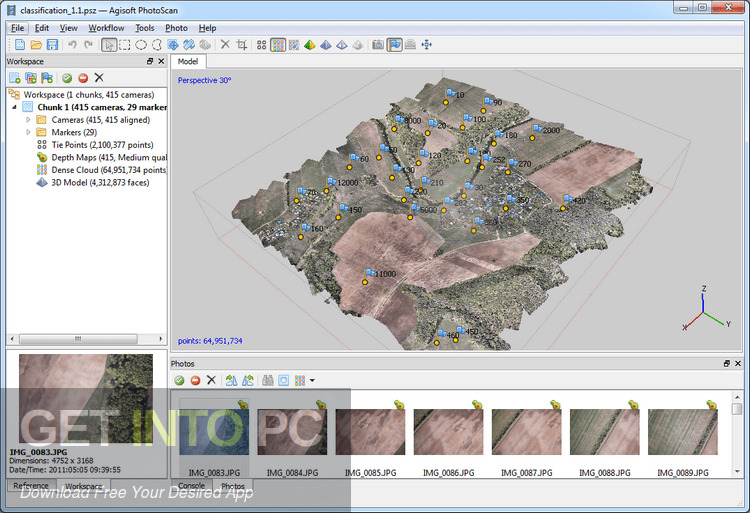Screen dimensions: 750x513
Task: Activate the Move Region tool
Action: tap(173, 45)
